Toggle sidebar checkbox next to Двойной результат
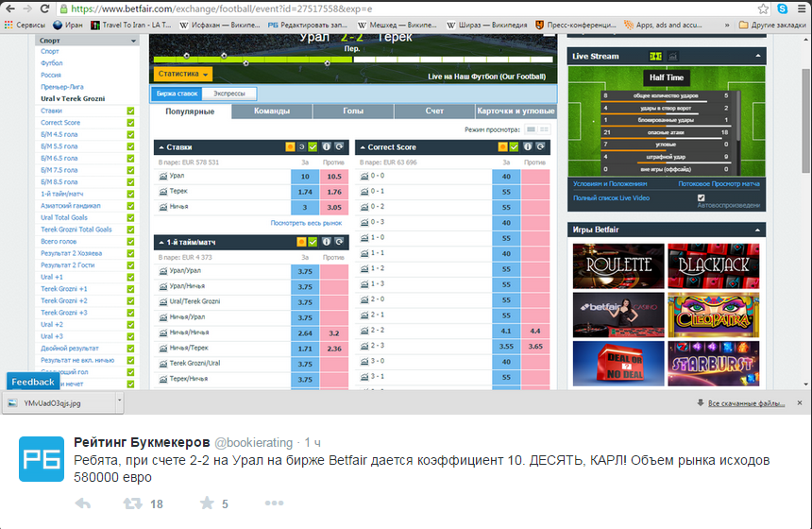The height and width of the screenshot is (529, 812). coord(130,349)
